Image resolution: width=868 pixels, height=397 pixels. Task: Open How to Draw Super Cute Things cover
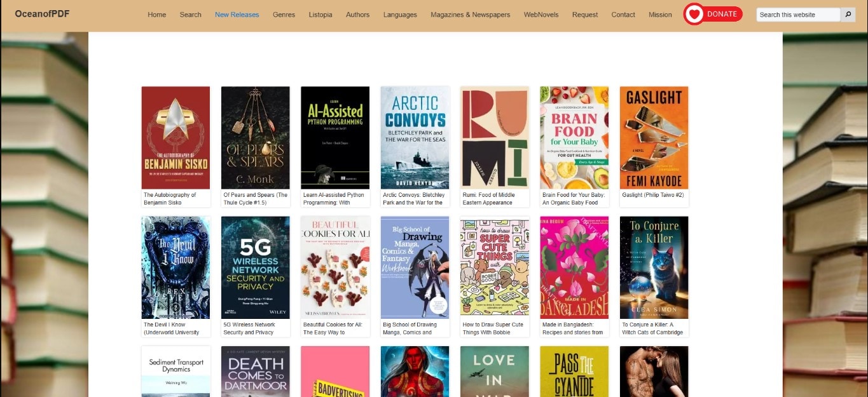point(495,267)
